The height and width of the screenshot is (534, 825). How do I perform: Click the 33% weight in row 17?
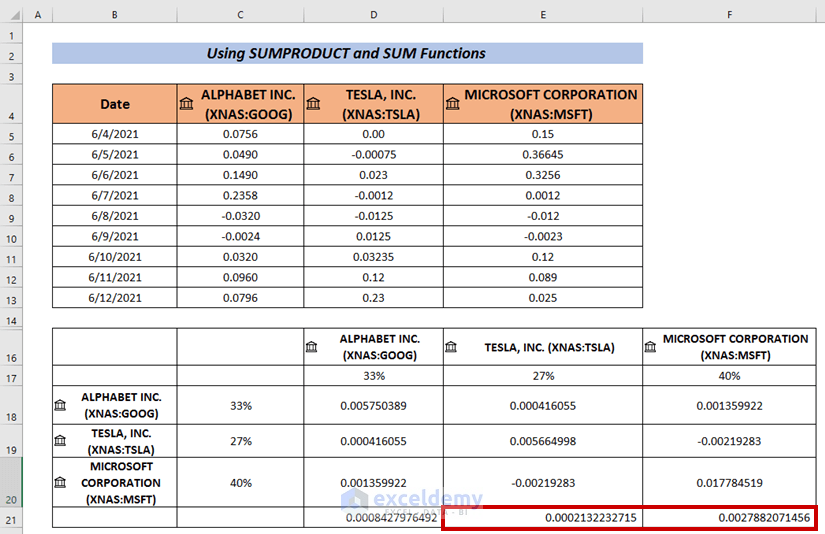click(374, 376)
